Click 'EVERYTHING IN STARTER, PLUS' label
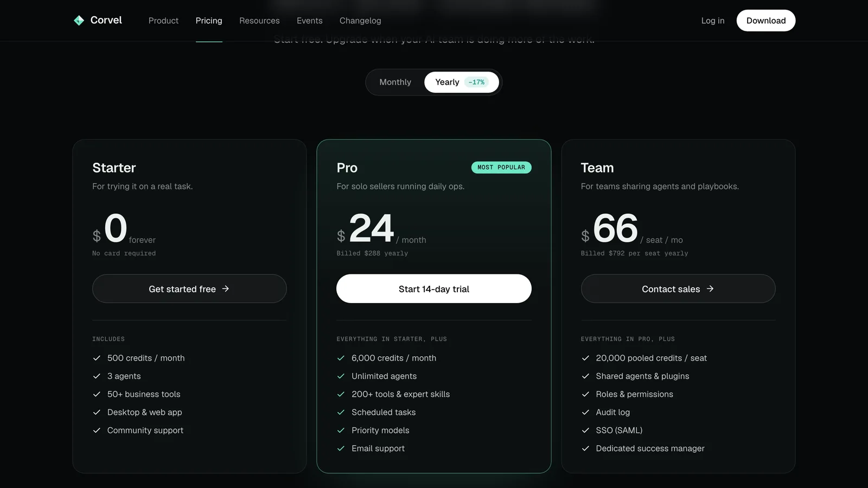The height and width of the screenshot is (488, 868). [x=392, y=339]
